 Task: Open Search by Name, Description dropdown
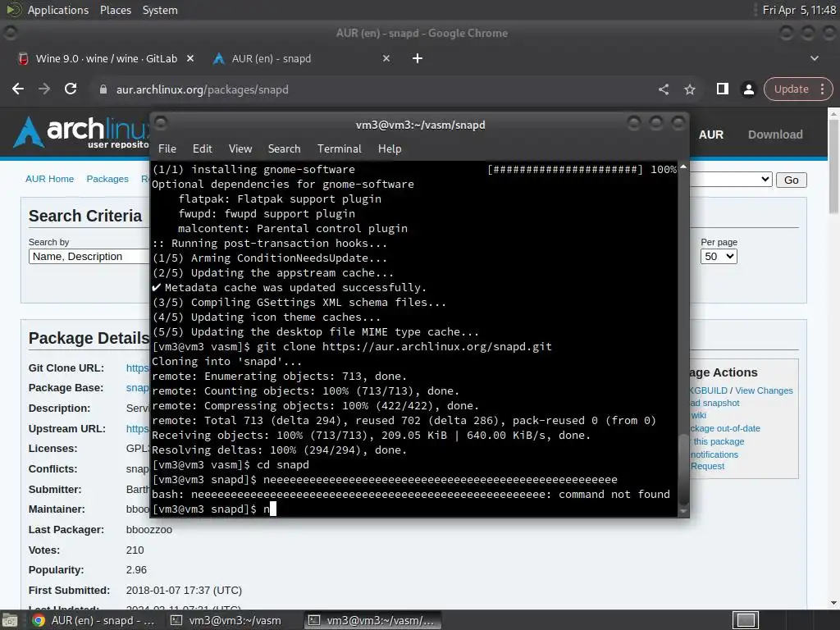[x=89, y=257]
